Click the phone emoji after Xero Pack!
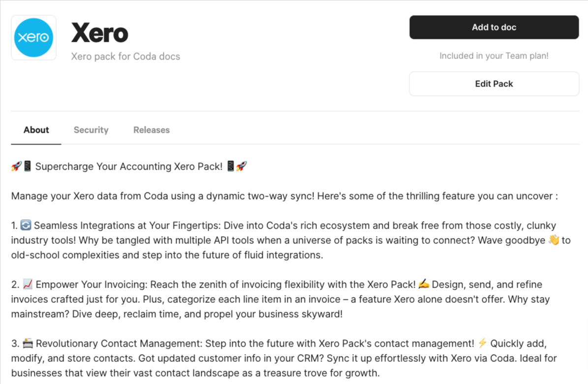 [231, 167]
